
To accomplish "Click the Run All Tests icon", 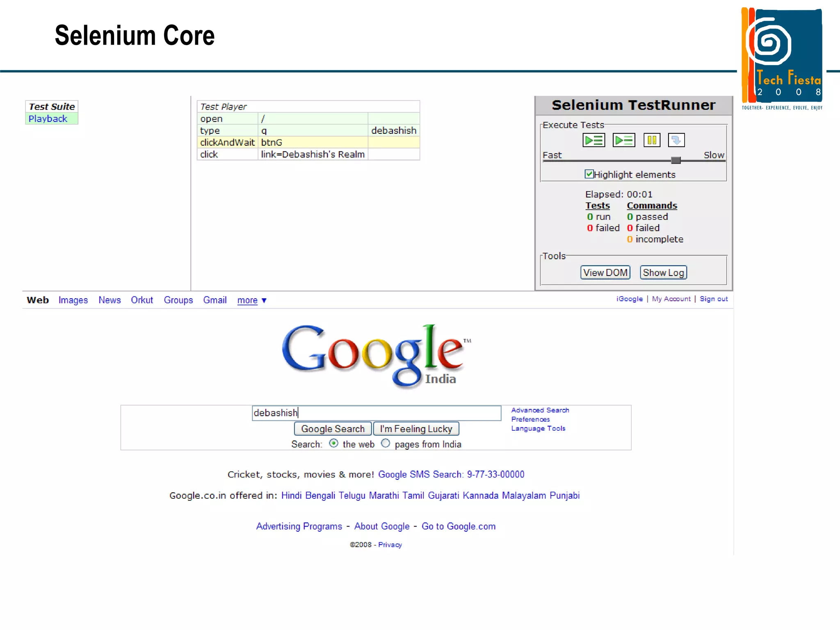I will (x=593, y=140).
